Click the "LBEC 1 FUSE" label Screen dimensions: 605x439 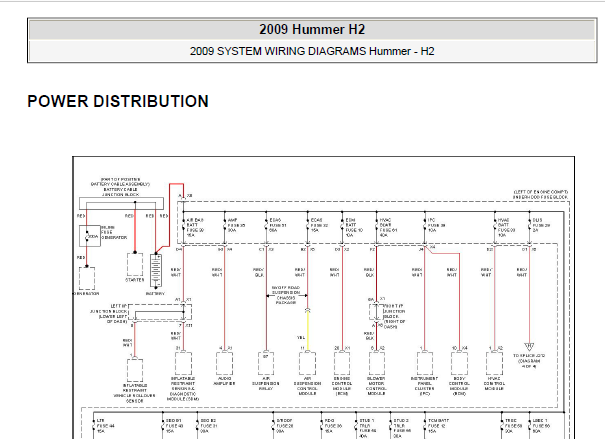point(541,425)
